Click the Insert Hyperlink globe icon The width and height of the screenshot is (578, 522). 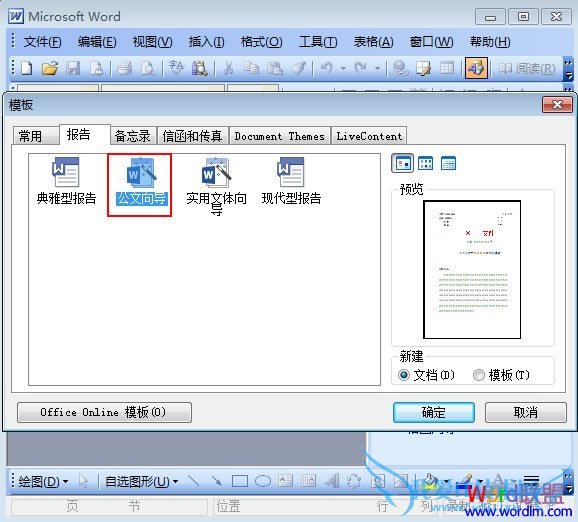click(401, 68)
